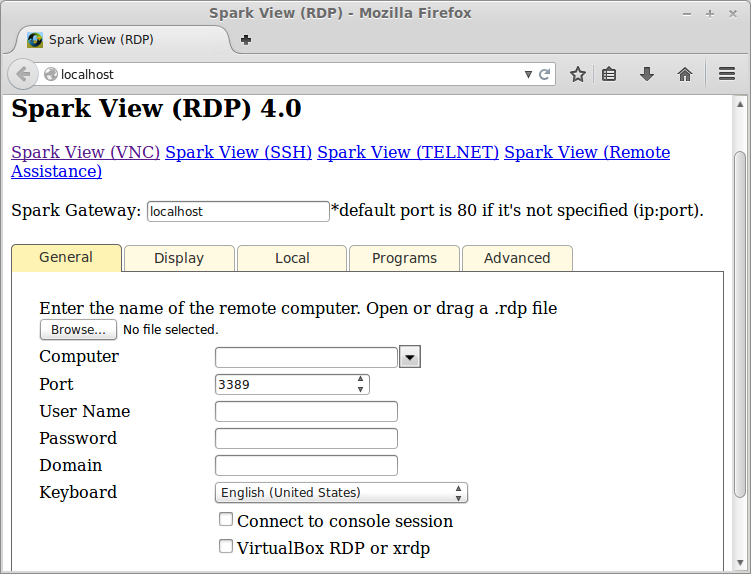Click the 'No file selected.' text
The height and width of the screenshot is (574, 751).
click(x=171, y=330)
